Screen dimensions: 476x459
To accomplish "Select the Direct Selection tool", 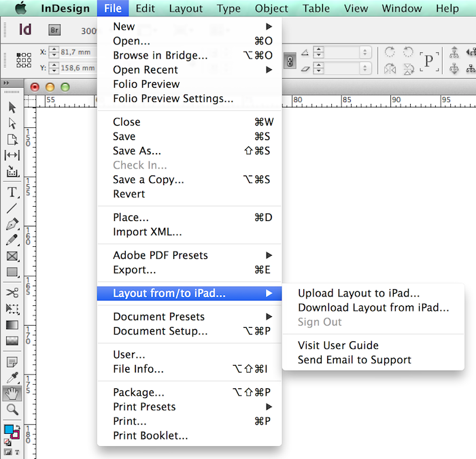I will click(12, 123).
